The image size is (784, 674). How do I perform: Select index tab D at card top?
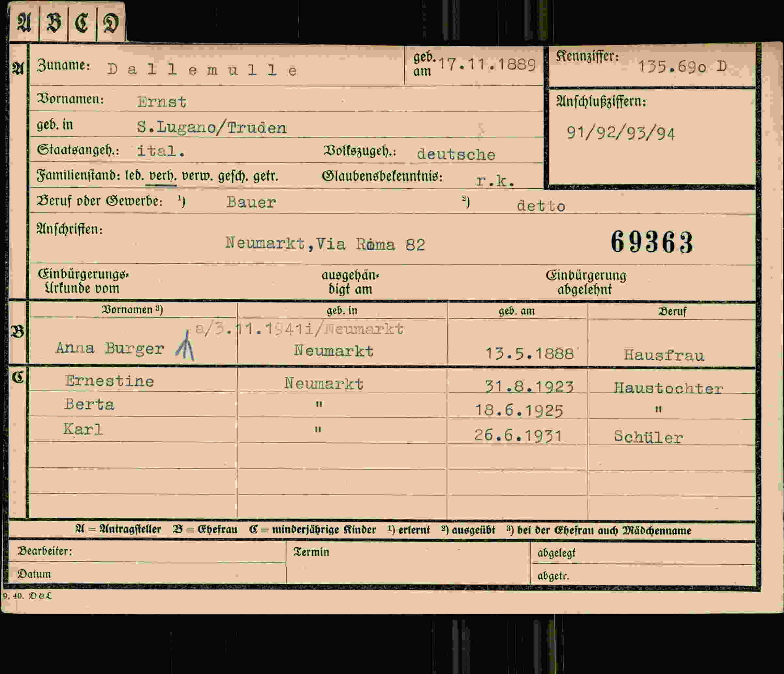[x=111, y=23]
